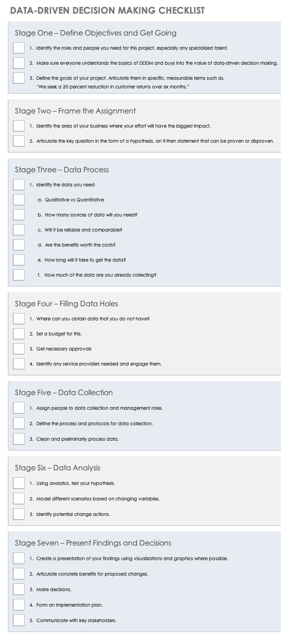Mark the 'Get necessary approvals' checkbox
290x644 pixels.
pyautogui.click(x=19, y=349)
